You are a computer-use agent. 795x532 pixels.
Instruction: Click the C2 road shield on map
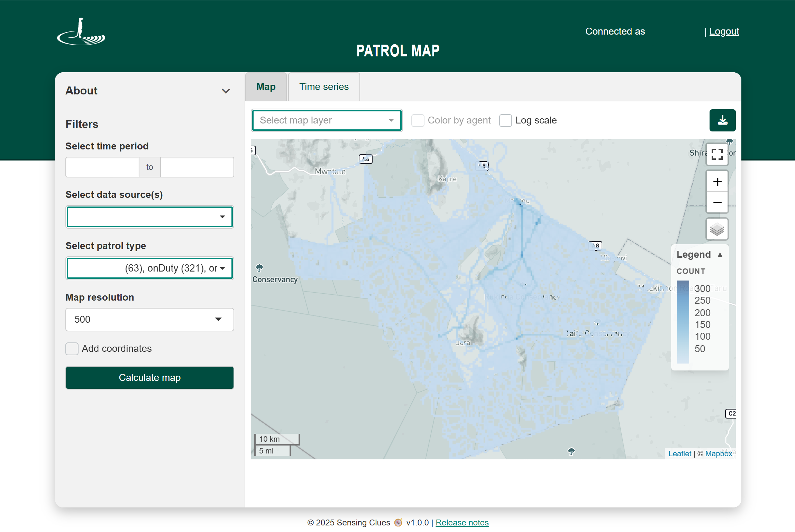point(731,413)
